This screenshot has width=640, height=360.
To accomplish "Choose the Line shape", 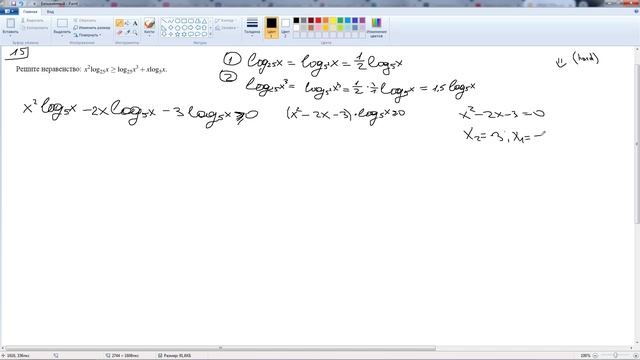I will click(164, 21).
